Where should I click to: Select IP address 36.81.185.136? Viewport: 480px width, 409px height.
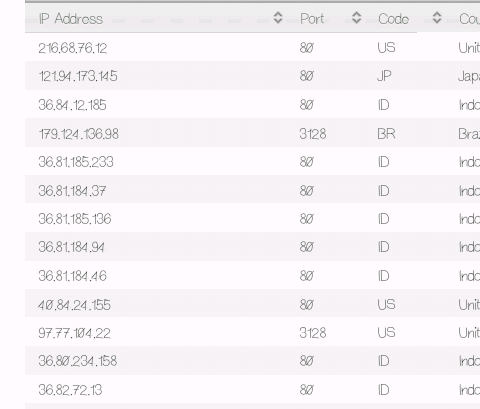(75, 219)
